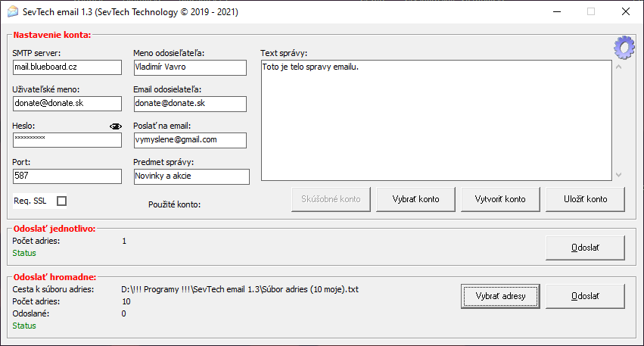
Task: Click the Poslať na email field
Action: pyautogui.click(x=189, y=140)
